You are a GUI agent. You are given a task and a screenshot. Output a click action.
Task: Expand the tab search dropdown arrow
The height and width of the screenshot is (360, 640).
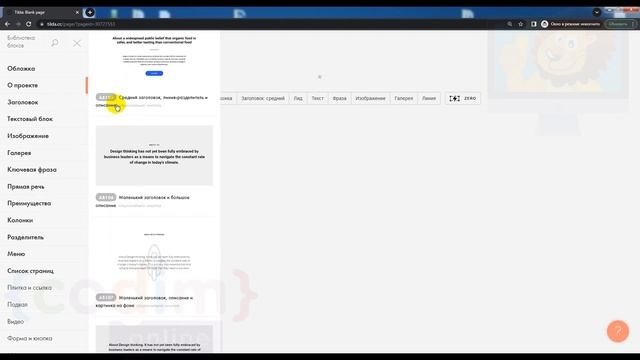tap(597, 12)
